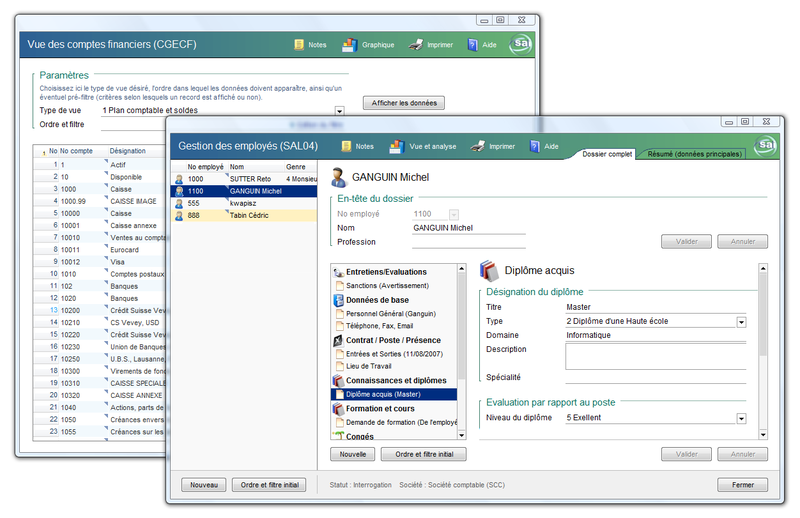The image size is (800, 518).
Task: Click the Notes icon in employee window toolbar
Action: (x=345, y=147)
